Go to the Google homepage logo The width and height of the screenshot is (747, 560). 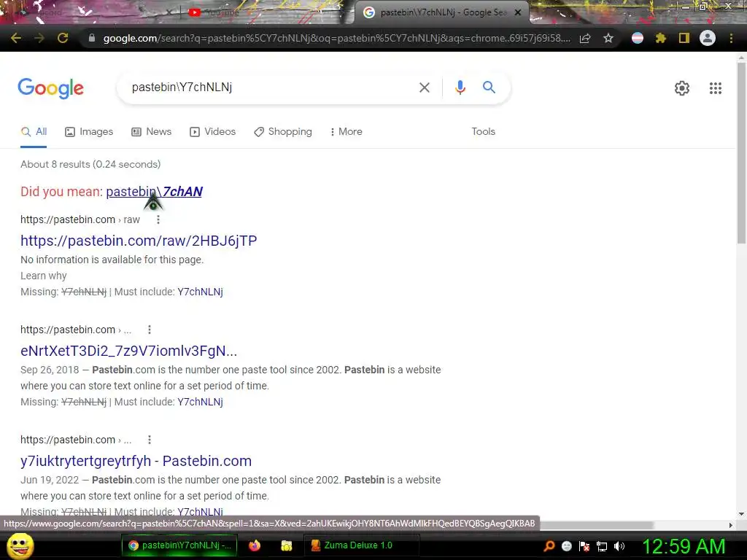50,88
